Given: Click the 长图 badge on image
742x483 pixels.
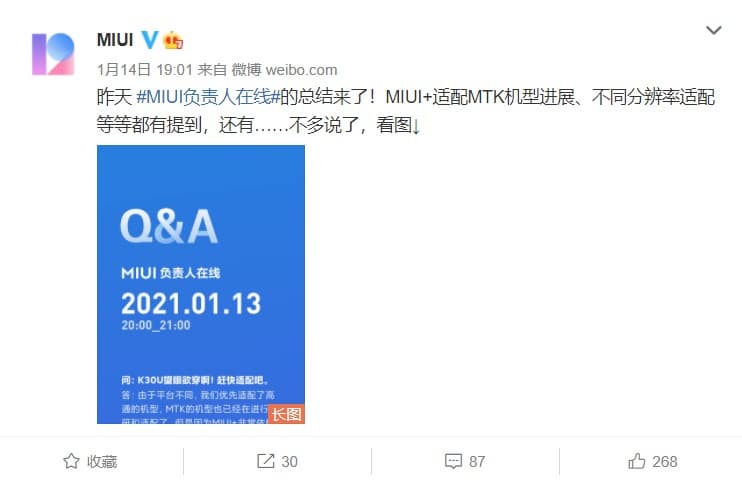Looking at the screenshot, I should pos(286,414).
